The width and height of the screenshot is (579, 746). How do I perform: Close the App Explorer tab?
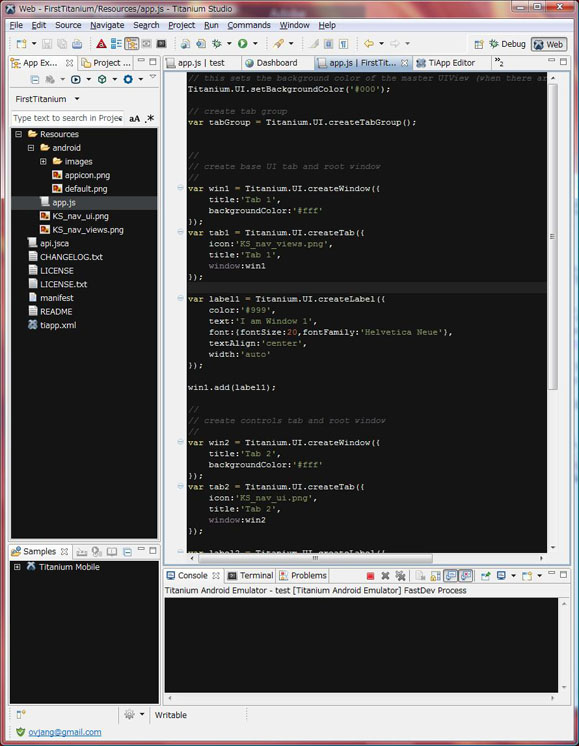[69, 63]
